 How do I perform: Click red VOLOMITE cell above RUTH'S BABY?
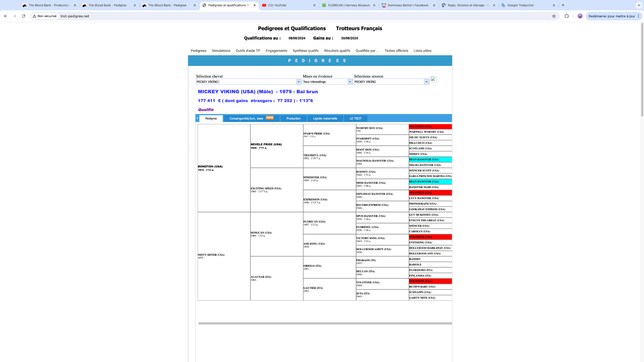[x=430, y=281]
